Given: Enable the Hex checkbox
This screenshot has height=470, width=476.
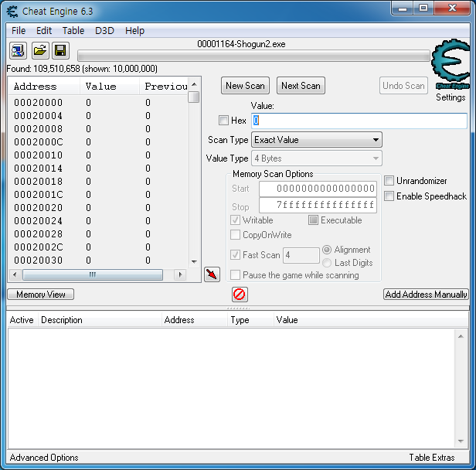Looking at the screenshot, I should pos(223,121).
